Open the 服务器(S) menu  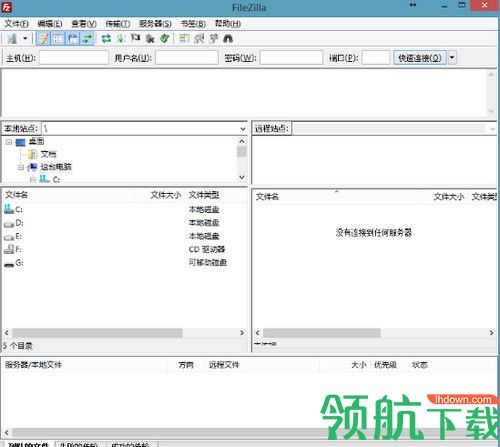pyautogui.click(x=155, y=24)
